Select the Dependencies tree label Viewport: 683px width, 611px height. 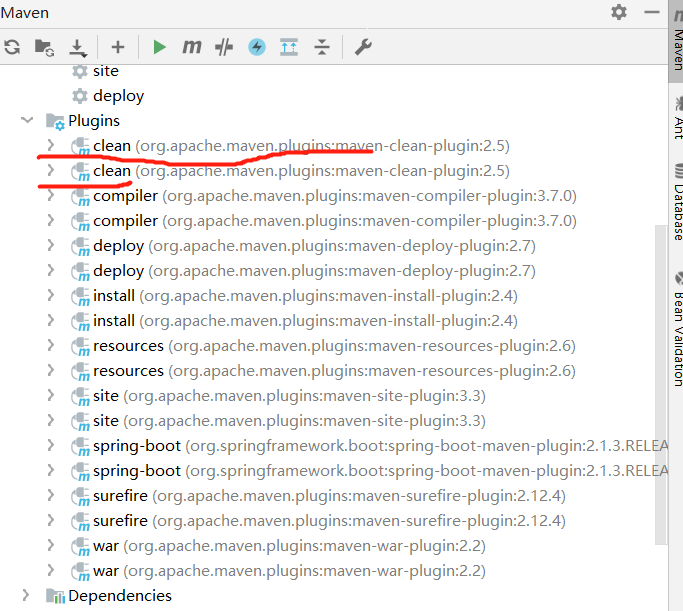coord(120,596)
